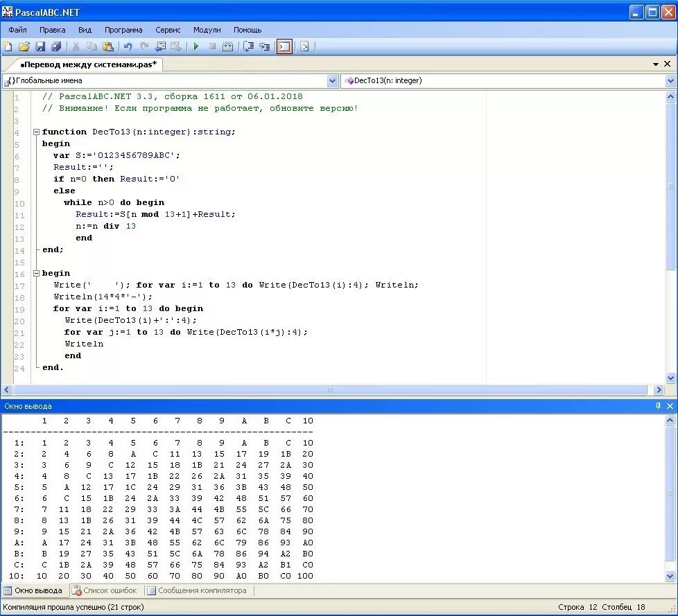Switch to the Окно вывода tab
Image resolution: width=678 pixels, height=616 pixels.
pos(33,590)
